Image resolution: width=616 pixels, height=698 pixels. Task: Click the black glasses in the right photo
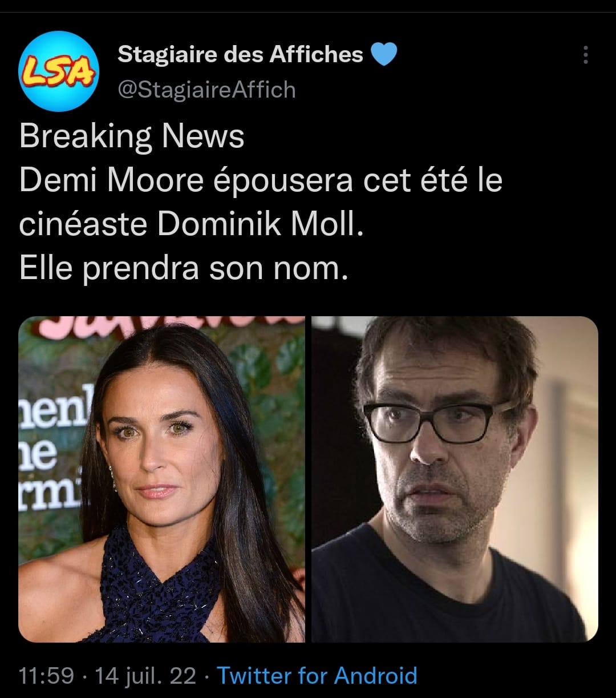click(439, 421)
